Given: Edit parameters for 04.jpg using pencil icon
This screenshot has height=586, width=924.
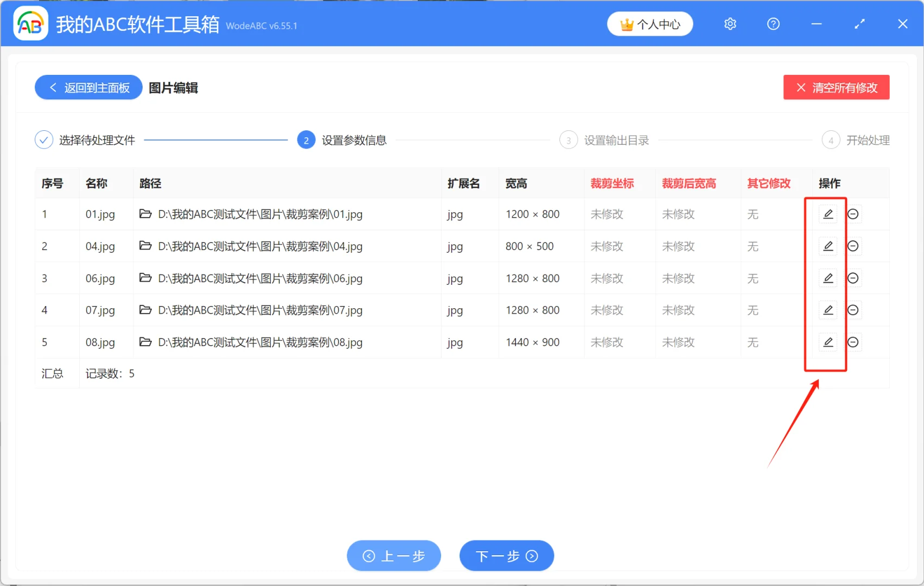Looking at the screenshot, I should click(x=828, y=246).
